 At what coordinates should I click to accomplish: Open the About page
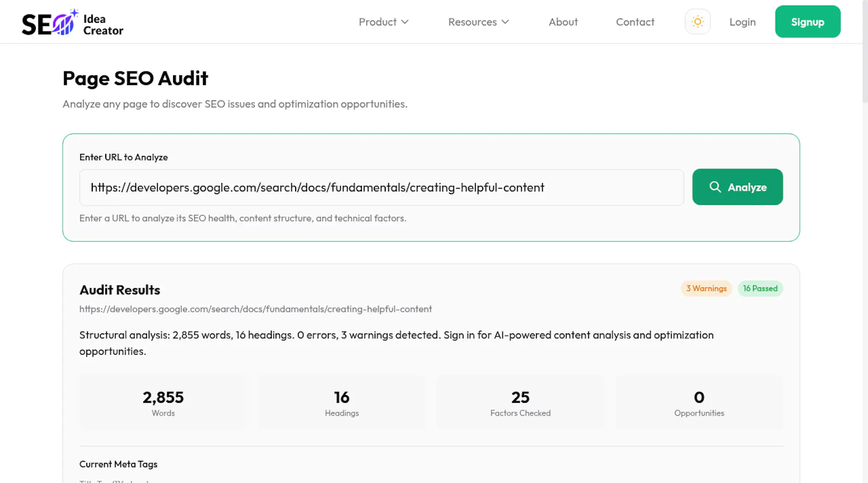(x=563, y=22)
